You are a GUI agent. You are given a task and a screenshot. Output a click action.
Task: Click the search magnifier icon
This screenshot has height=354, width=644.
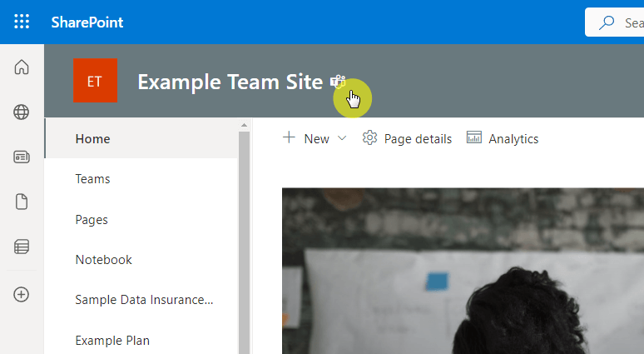pos(607,22)
